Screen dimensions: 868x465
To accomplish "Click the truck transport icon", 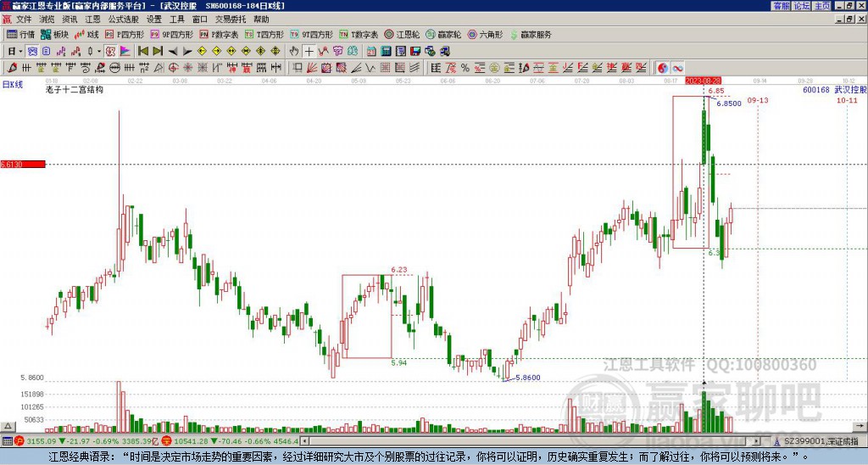I will 444,51.
